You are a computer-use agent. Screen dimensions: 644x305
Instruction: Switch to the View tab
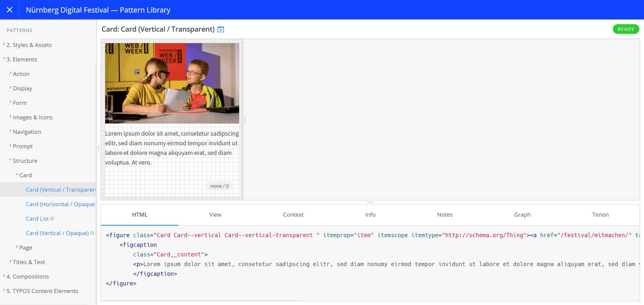(x=215, y=215)
